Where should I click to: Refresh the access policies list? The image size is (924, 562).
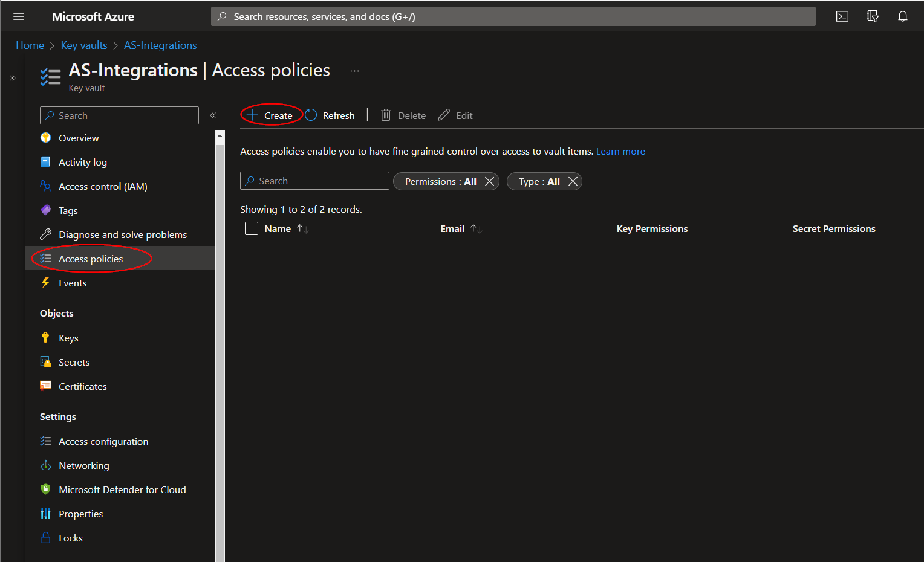[330, 115]
